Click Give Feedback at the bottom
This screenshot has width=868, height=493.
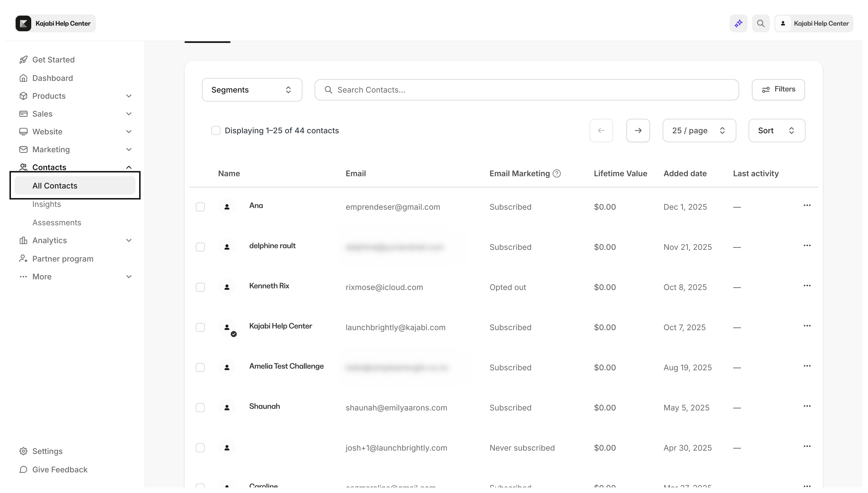tap(60, 470)
